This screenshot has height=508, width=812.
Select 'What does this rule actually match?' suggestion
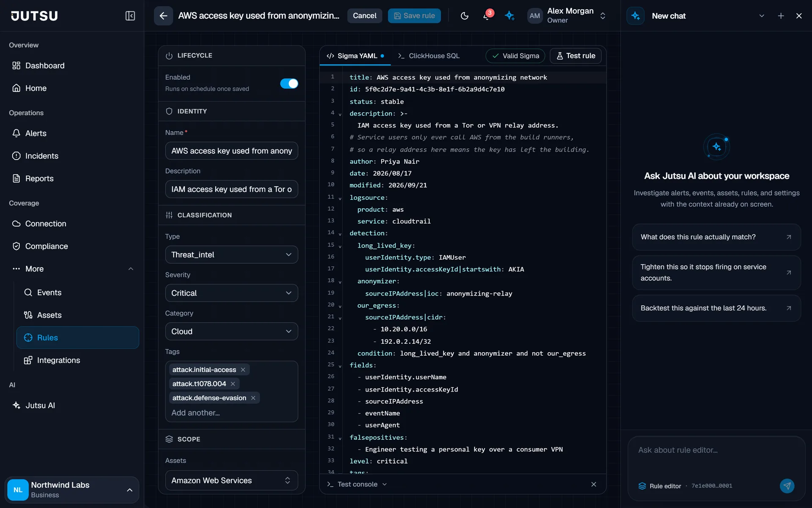click(x=716, y=237)
